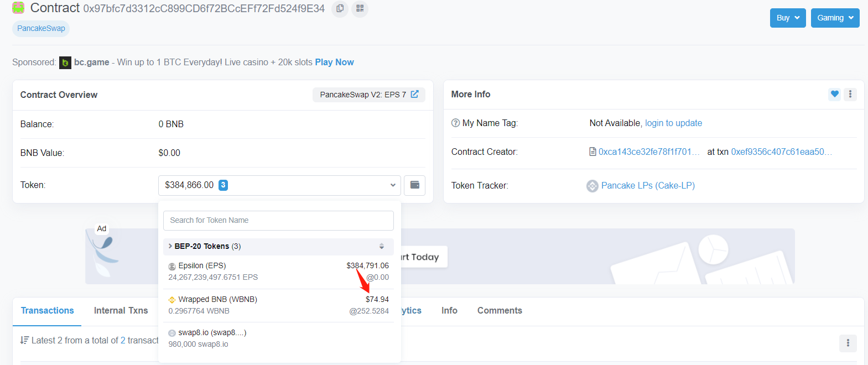Add the address to favorites with the heart icon

(x=834, y=94)
